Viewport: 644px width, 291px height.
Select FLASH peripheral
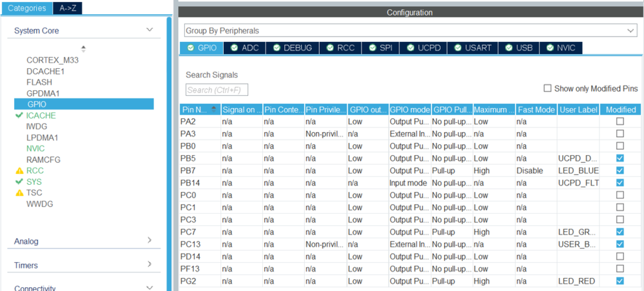(39, 82)
